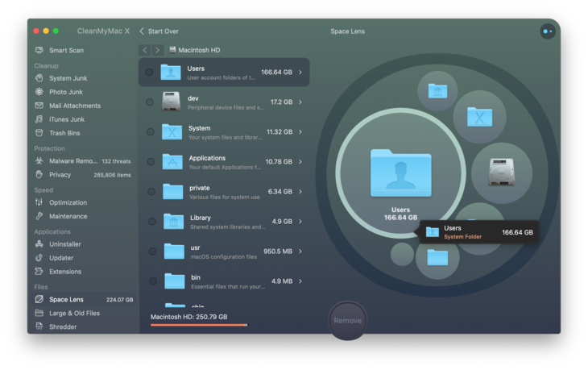Screen dimensions: 588x370
Task: Select Uninstaller icon in sidebar
Action: pos(39,244)
